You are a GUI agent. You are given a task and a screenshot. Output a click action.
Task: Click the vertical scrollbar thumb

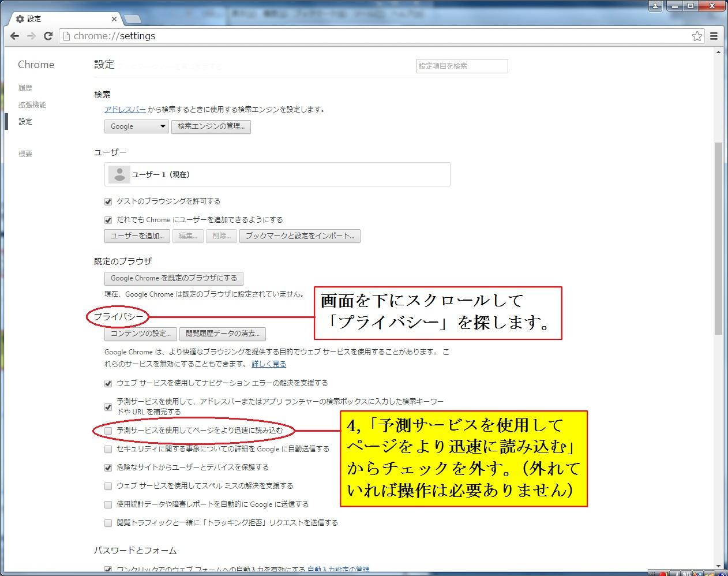(x=718, y=238)
